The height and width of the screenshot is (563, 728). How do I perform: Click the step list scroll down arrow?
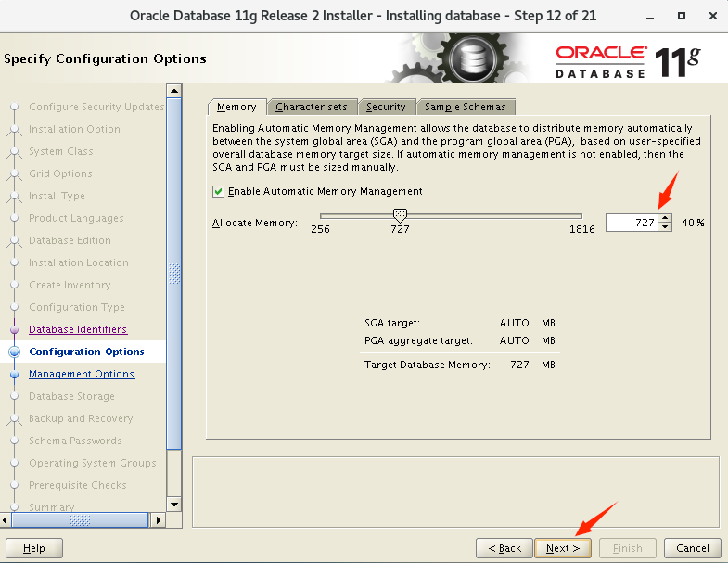tap(174, 505)
